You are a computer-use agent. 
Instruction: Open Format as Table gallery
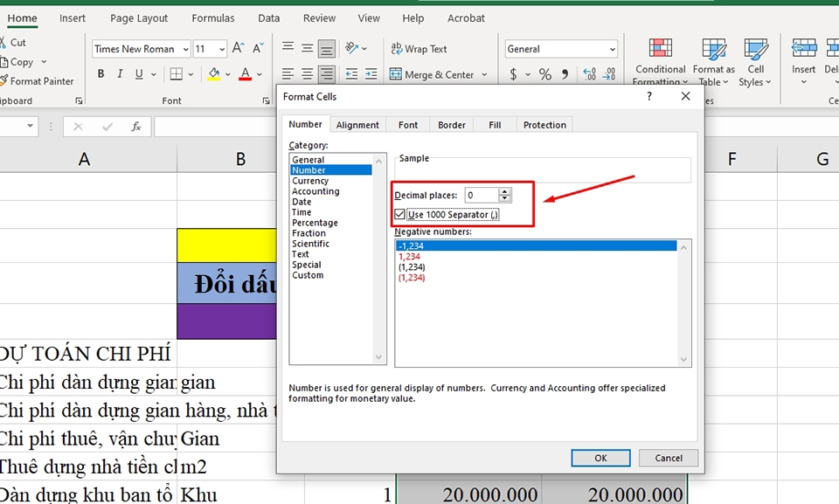714,62
